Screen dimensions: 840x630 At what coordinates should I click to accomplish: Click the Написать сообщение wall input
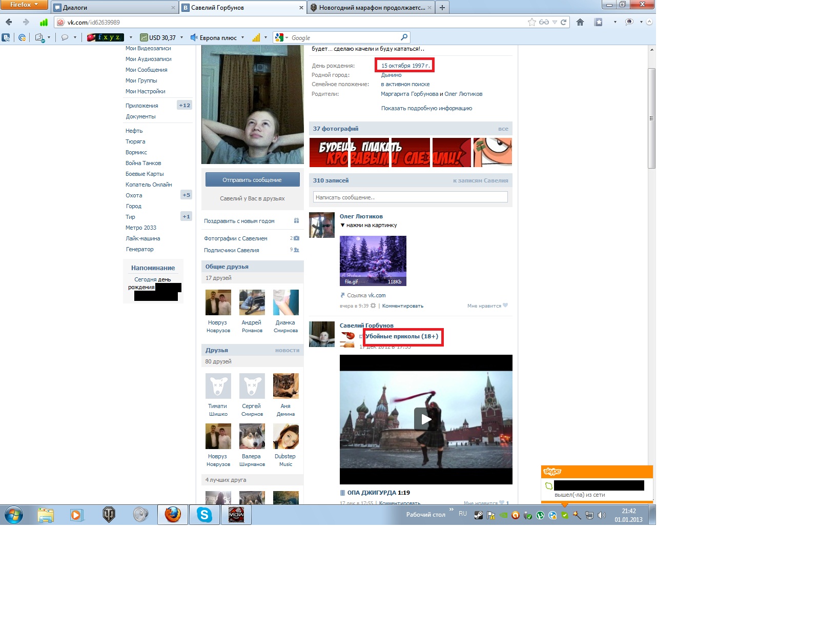point(410,197)
